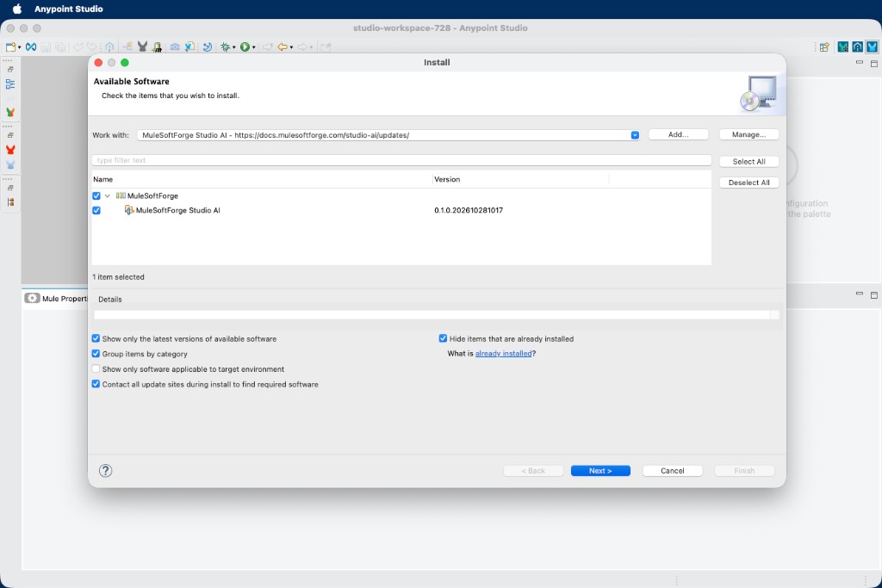Open the Debug dropdown arrow
This screenshot has height=588, width=882.
[x=234, y=48]
